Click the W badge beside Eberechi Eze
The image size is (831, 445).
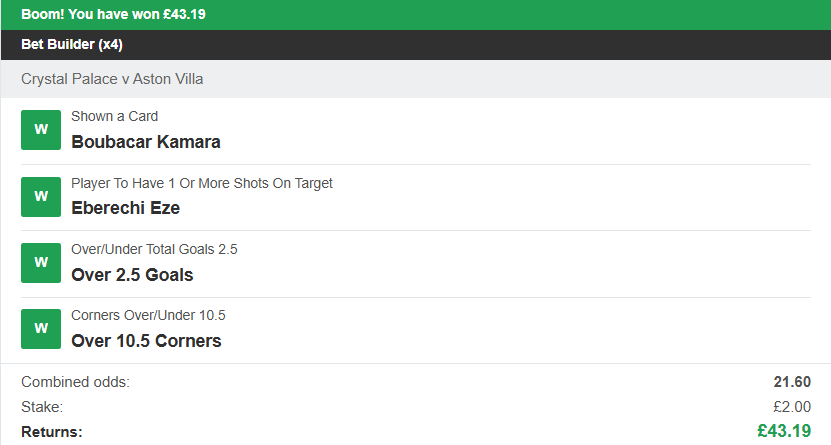41,197
